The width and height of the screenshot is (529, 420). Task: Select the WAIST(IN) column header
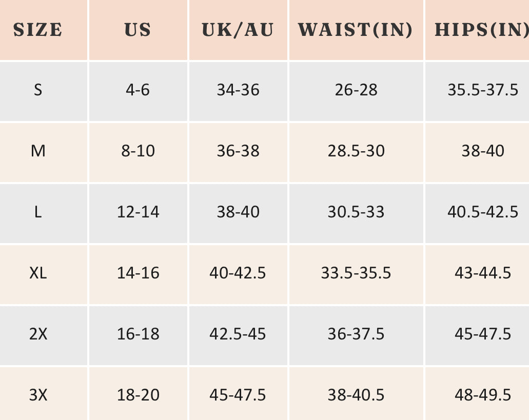pos(356,30)
